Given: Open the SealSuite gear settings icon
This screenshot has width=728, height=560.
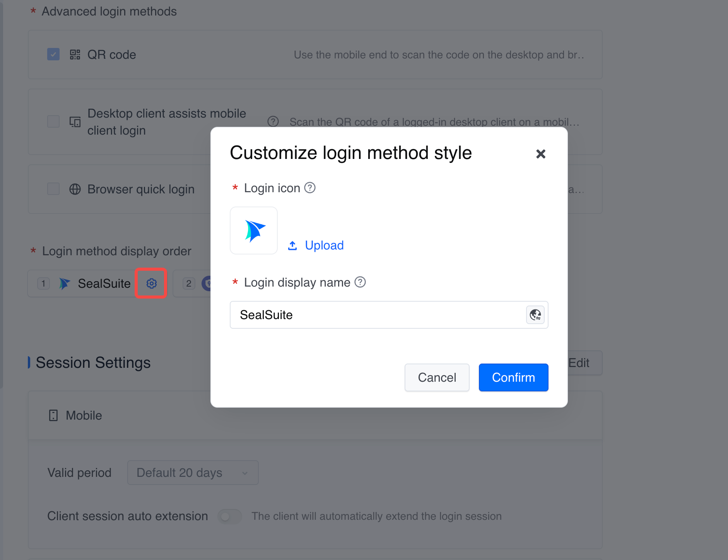Looking at the screenshot, I should (x=151, y=283).
